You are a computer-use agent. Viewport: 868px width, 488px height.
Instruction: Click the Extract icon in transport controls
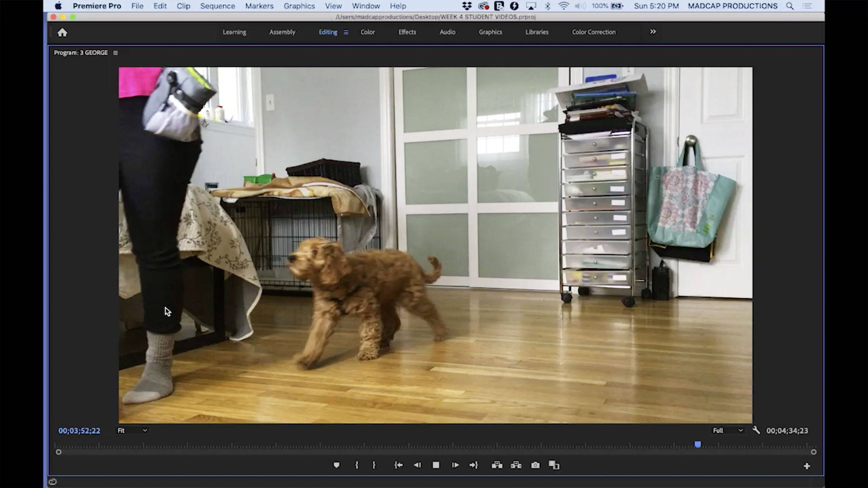(x=516, y=465)
